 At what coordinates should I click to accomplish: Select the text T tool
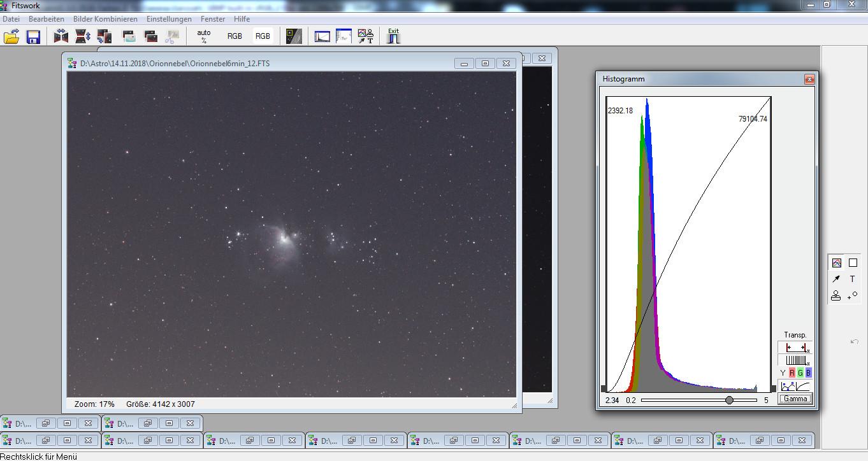coord(853,279)
